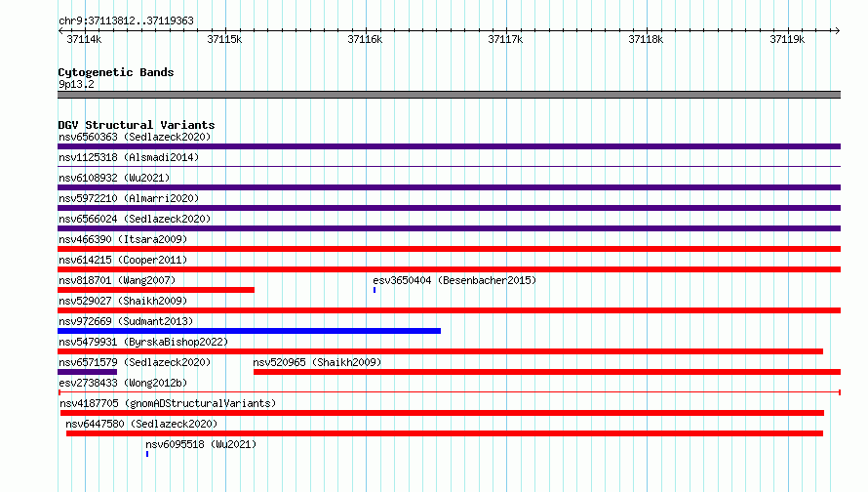This screenshot has height=492, width=868.
Task: Select the nsv520965 red variant bar
Action: (547, 372)
